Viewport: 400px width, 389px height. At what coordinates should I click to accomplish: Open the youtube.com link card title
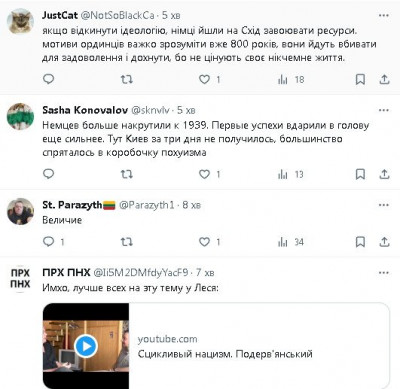pos(225,354)
